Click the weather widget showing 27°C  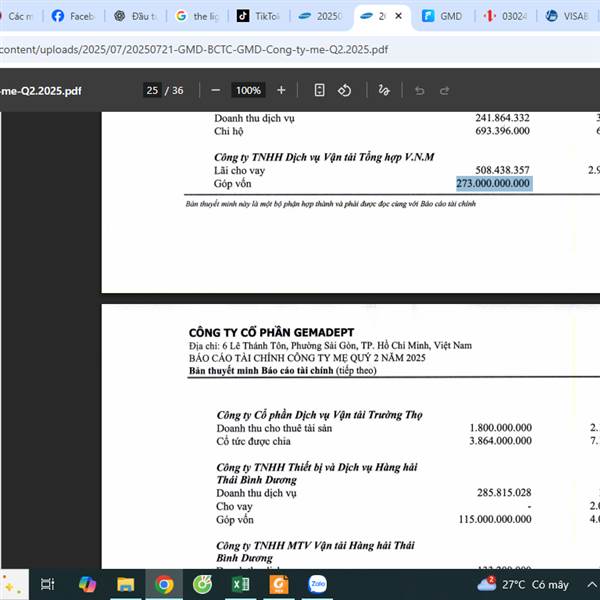click(523, 584)
